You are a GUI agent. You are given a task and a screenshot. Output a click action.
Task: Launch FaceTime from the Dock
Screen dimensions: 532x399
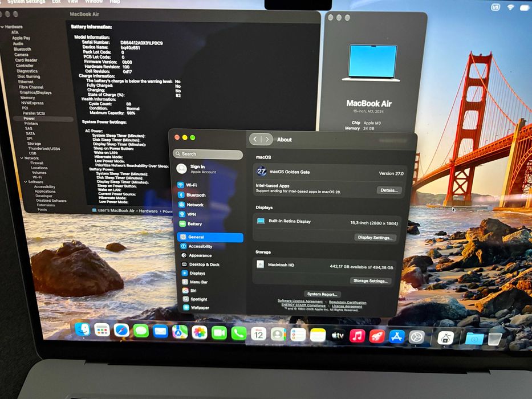tap(219, 333)
